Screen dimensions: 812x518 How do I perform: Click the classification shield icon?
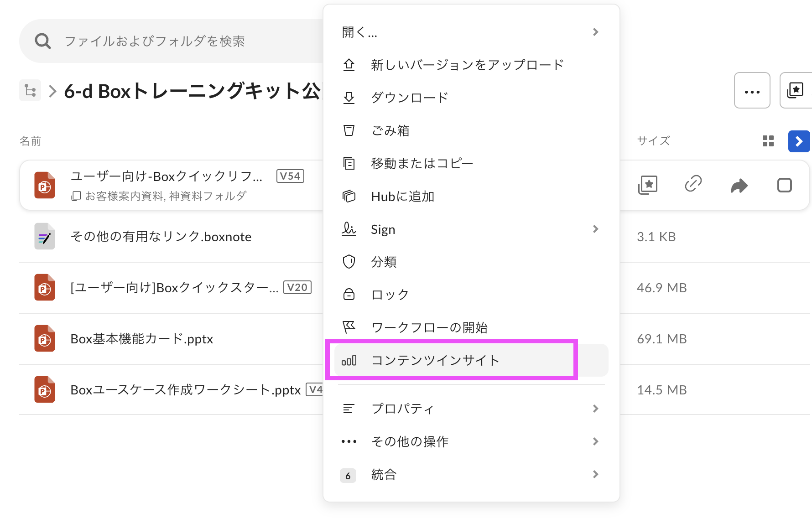point(349,262)
